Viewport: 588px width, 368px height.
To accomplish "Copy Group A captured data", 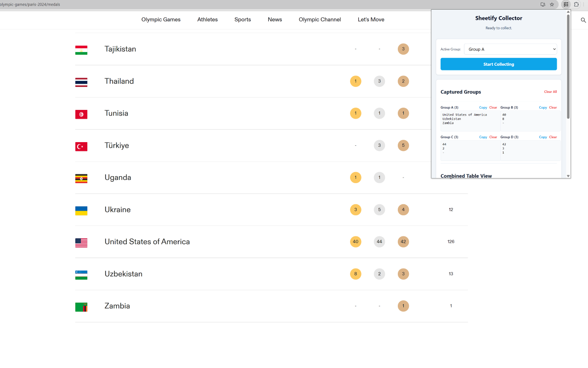I will pos(483,108).
